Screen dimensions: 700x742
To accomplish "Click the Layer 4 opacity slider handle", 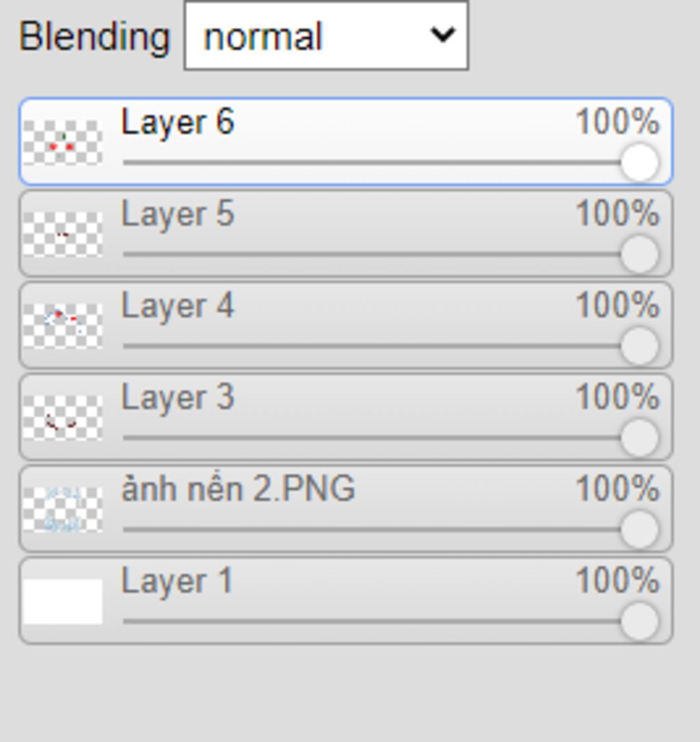I will click(639, 346).
